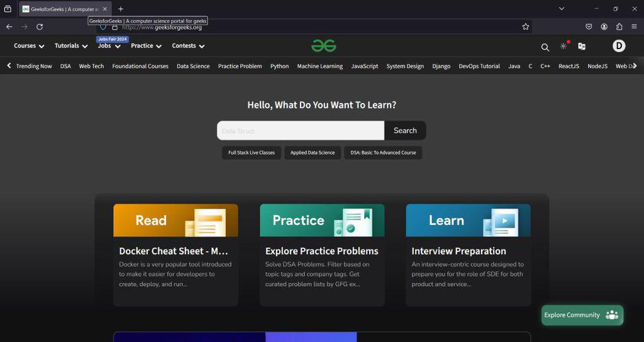This screenshot has height=342, width=644.
Task: Open the user profile avatar D
Action: pos(619,45)
